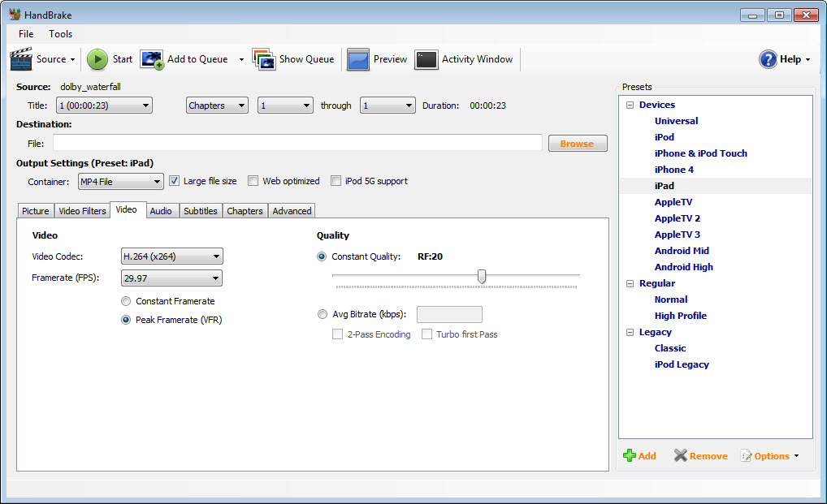Switch to the Subtitles tab
827x504 pixels.
coord(201,211)
